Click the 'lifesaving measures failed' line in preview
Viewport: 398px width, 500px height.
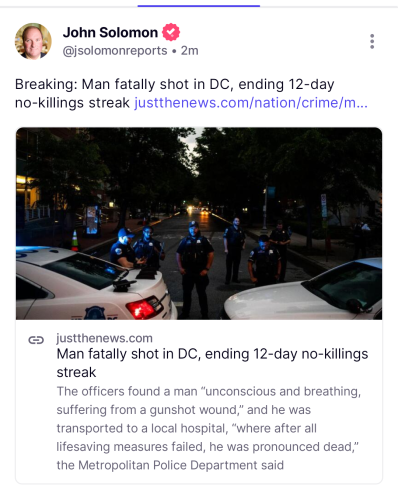tap(207, 447)
